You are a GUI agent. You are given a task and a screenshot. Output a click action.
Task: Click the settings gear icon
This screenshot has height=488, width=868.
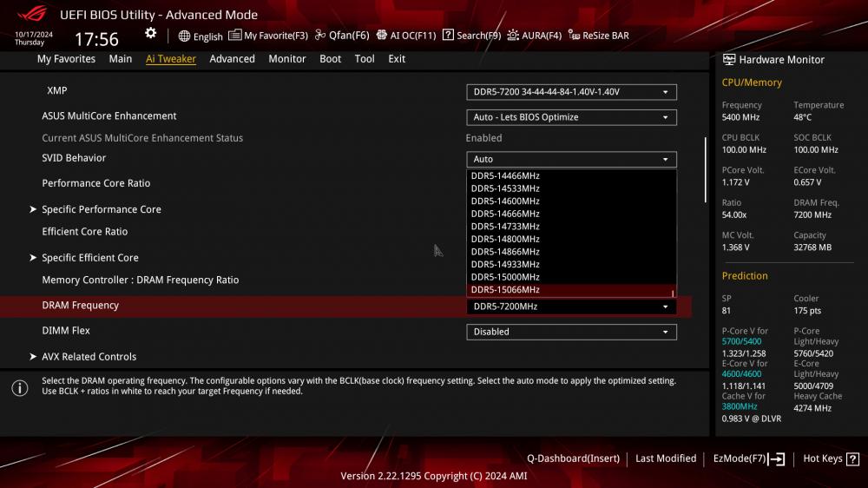tap(150, 33)
